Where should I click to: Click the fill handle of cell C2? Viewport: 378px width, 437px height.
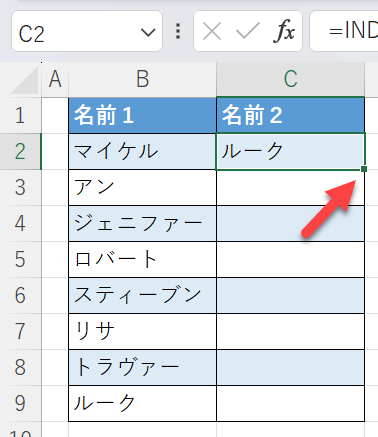pyautogui.click(x=364, y=169)
